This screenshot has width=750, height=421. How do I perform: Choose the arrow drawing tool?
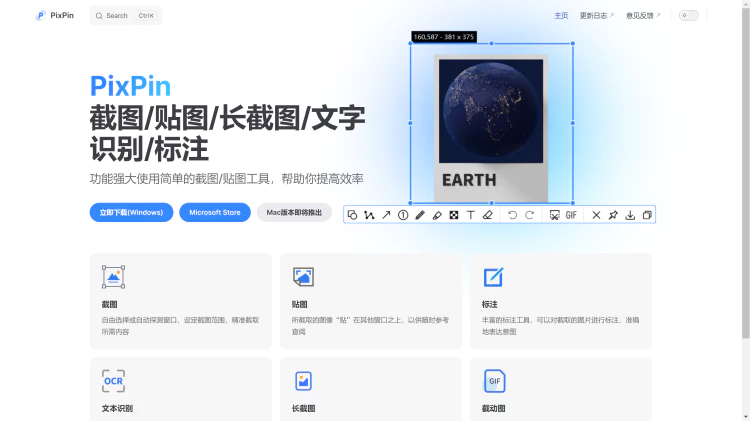[x=386, y=215]
